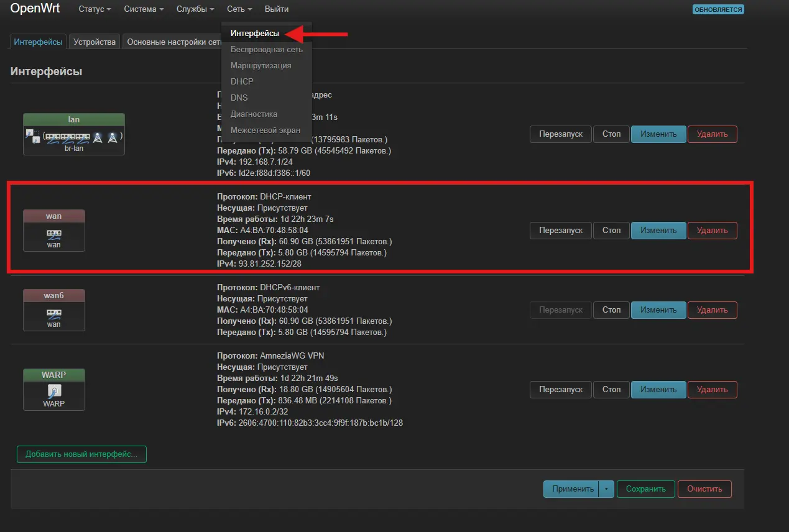Choose Беспроводная сеть menu entry
The height and width of the screenshot is (532, 789).
tap(266, 49)
